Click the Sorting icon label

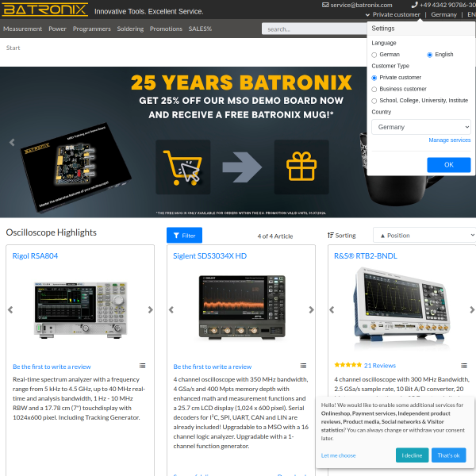341,236
